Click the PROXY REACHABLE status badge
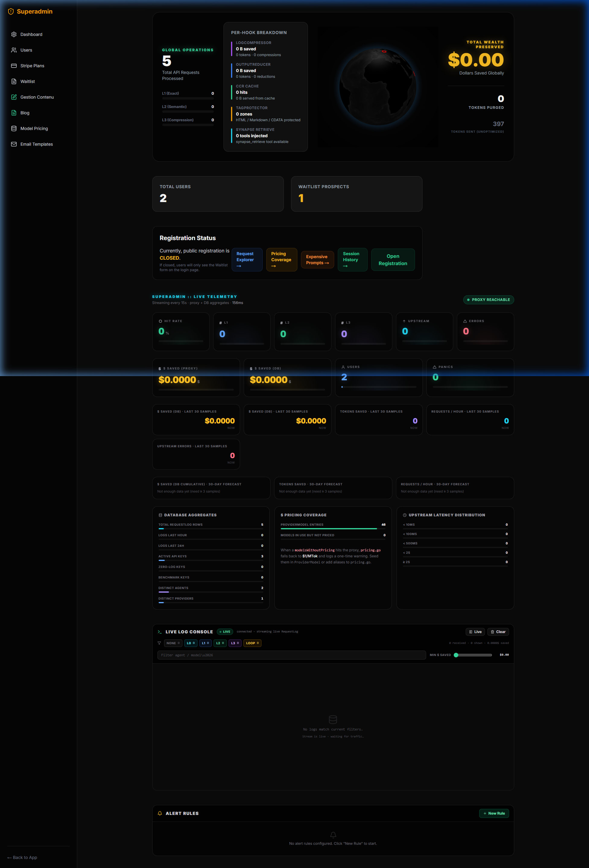This screenshot has height=868, width=589. pos(489,300)
